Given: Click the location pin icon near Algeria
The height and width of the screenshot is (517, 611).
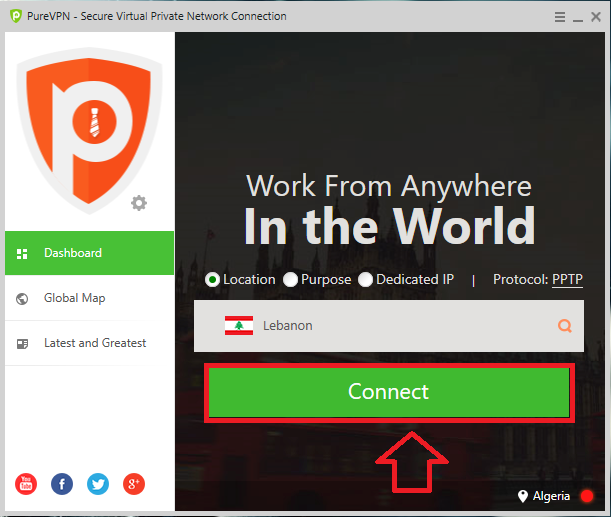Looking at the screenshot, I should pos(523,496).
